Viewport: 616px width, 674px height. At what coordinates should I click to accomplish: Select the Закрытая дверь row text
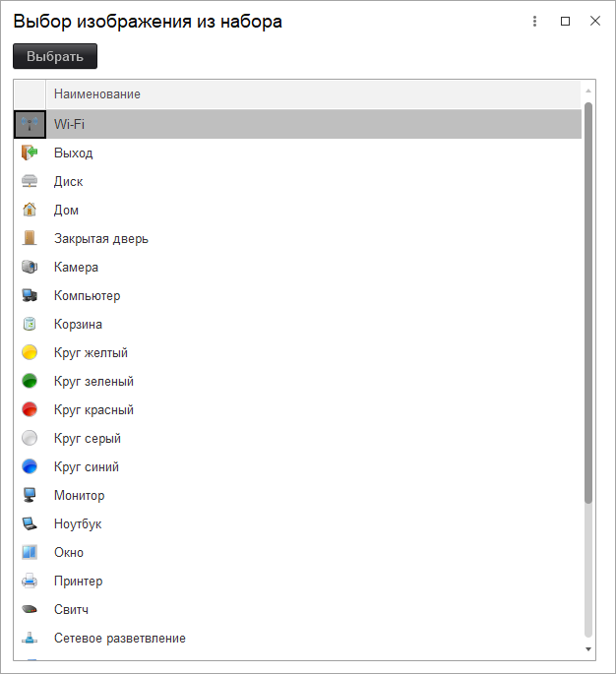[101, 238]
